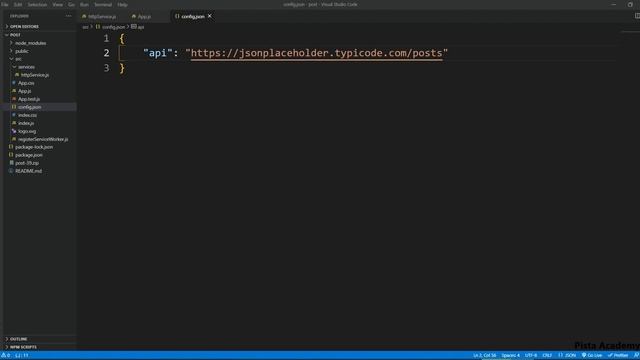Change file encoding UTF-8
640x360 pixels.
(x=531, y=356)
